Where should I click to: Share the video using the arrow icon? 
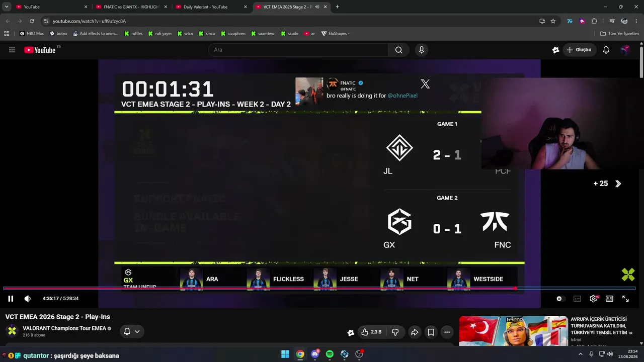click(x=415, y=332)
